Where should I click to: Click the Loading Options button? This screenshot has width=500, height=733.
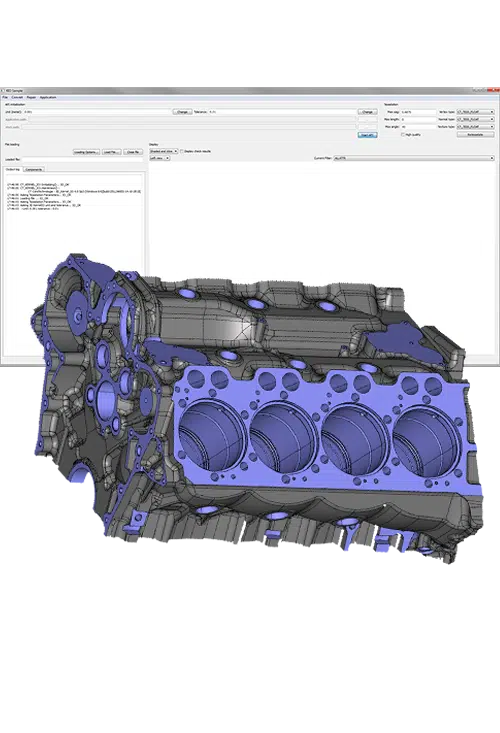(86, 152)
